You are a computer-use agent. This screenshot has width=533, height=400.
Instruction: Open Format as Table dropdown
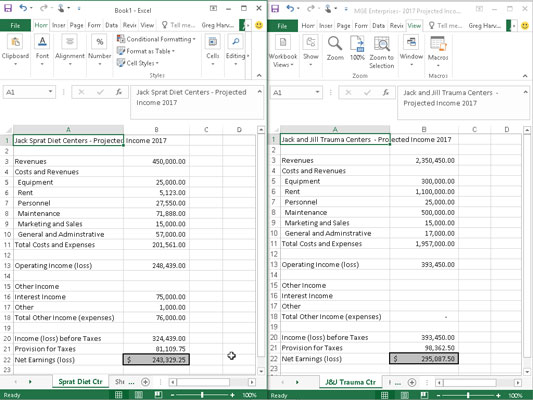coord(145,51)
